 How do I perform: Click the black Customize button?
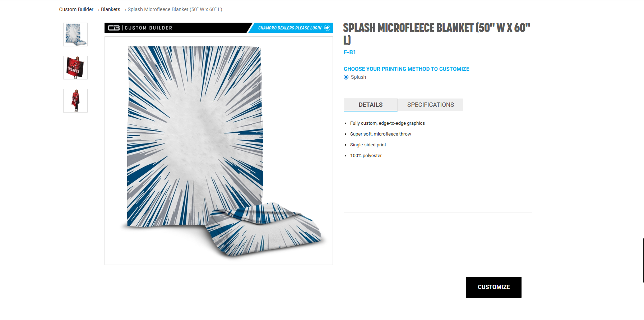point(494,287)
